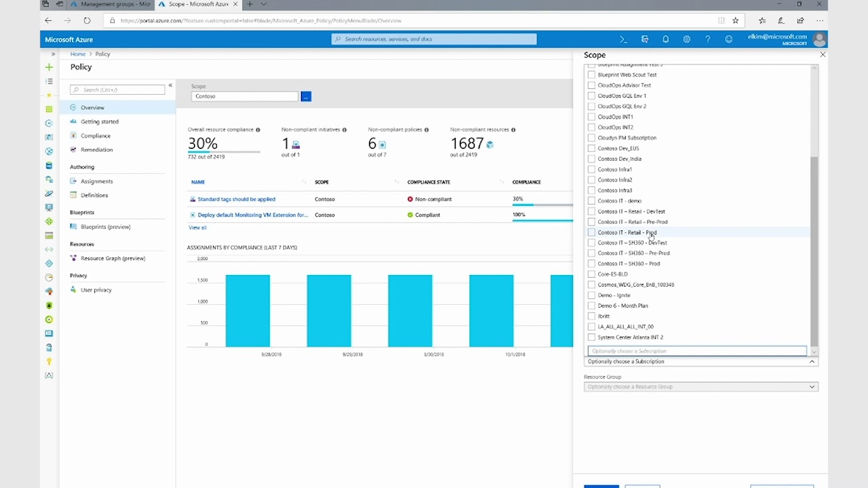Open Definitions under Authoring
This screenshot has width=868, height=488.
point(94,195)
